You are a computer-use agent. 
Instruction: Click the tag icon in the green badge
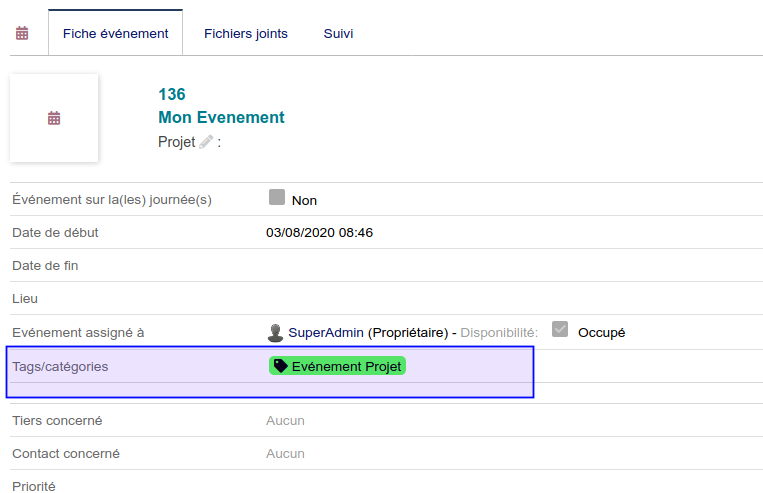coord(281,366)
